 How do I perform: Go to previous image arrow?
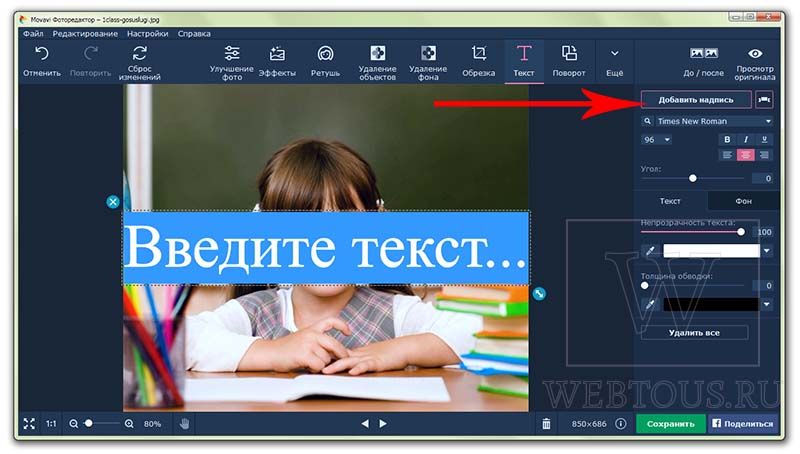pyautogui.click(x=365, y=423)
